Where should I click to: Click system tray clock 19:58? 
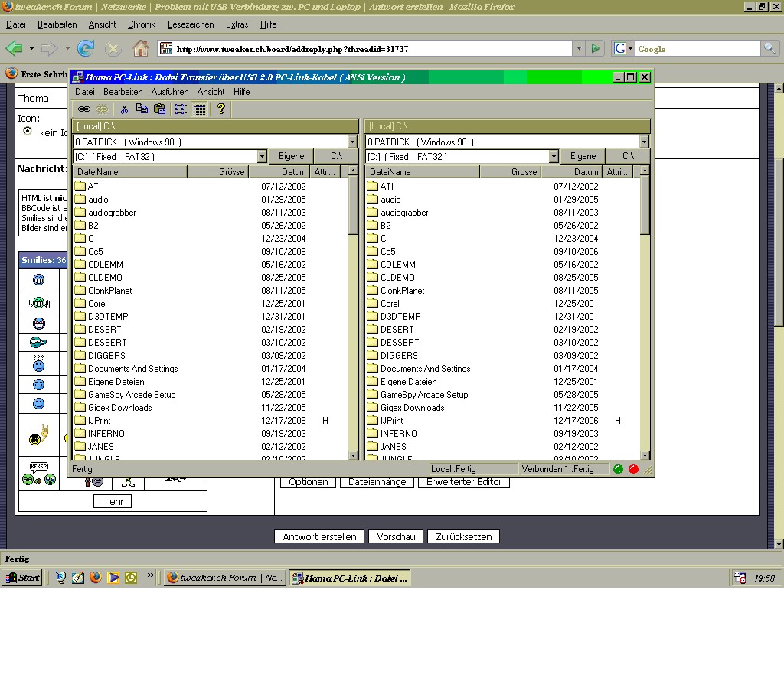click(764, 578)
